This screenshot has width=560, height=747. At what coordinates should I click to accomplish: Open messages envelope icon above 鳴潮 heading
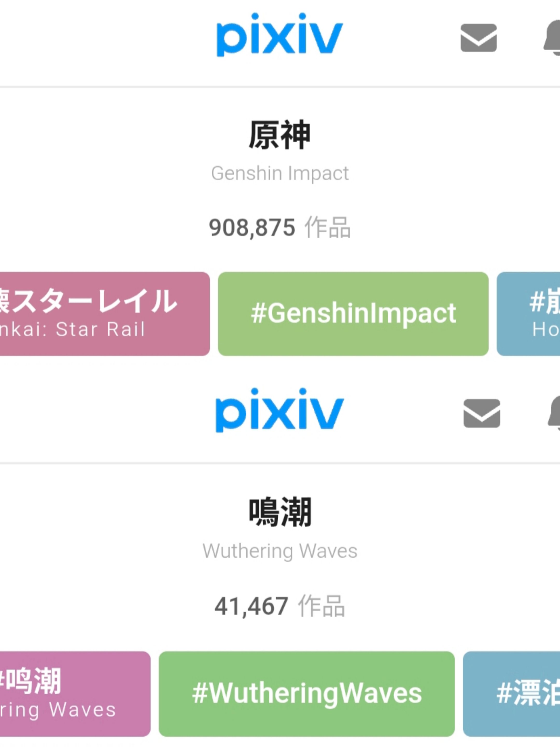(x=482, y=413)
